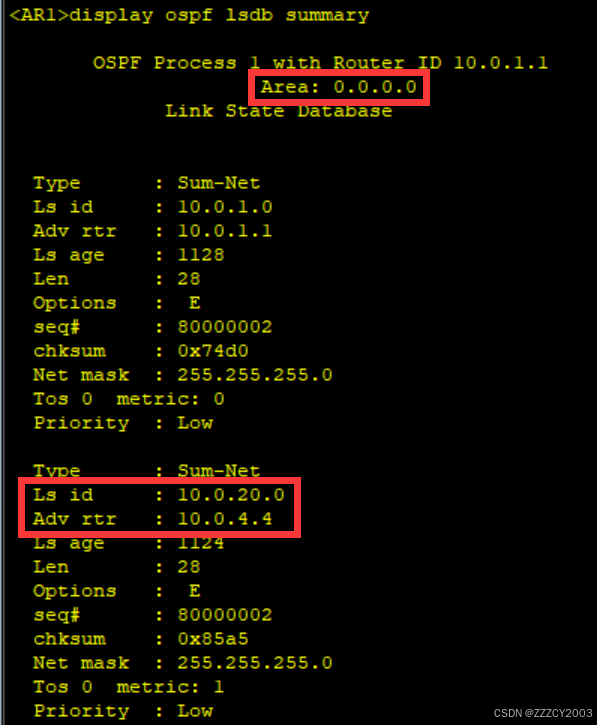
Task: Select Adv rtr value 10.0.1.1
Action: click(x=225, y=231)
